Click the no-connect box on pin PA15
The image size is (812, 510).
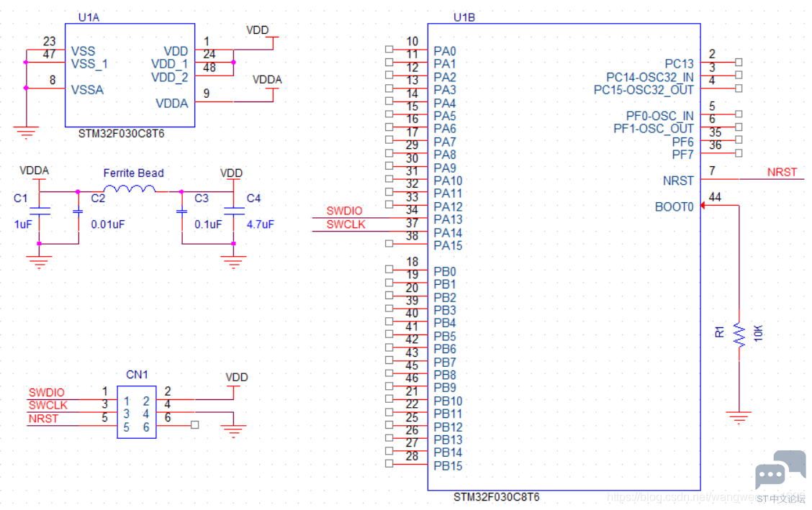[x=389, y=244]
